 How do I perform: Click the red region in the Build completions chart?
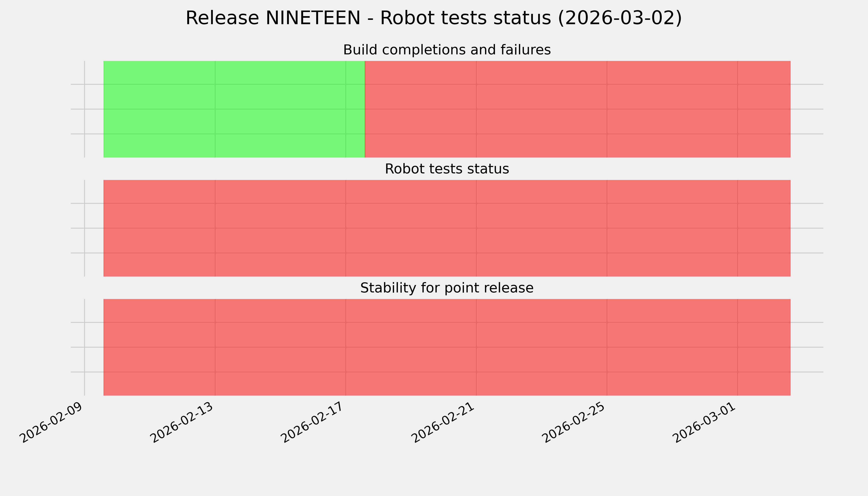(577, 109)
